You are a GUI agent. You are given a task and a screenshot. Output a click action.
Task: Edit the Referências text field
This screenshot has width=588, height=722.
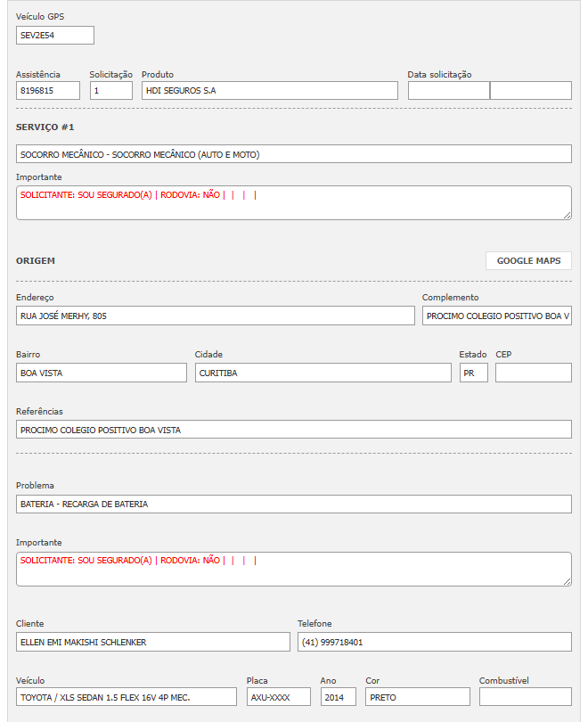tap(294, 430)
